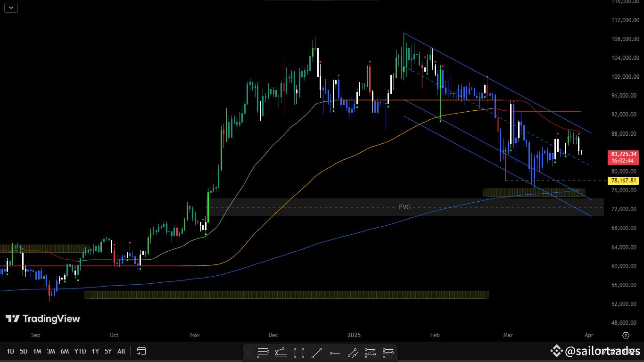Set the chart range to 5D
Screen dimensions: 644x362
coord(24,351)
